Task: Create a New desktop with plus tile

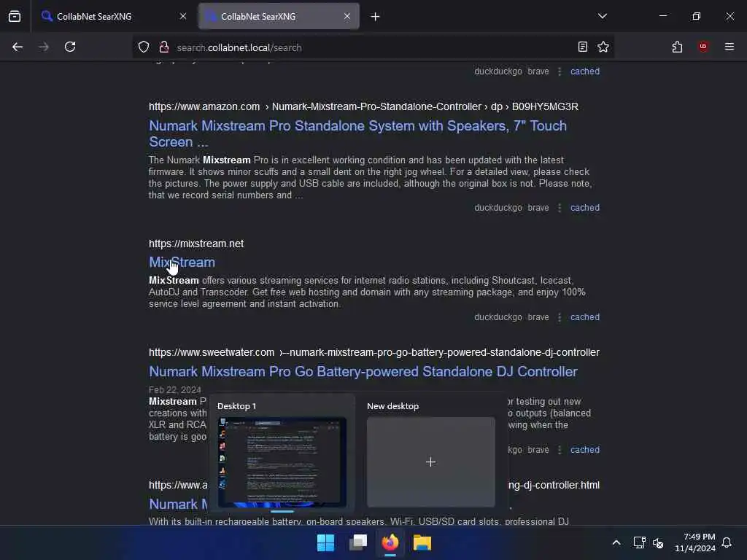Action: [x=430, y=462]
